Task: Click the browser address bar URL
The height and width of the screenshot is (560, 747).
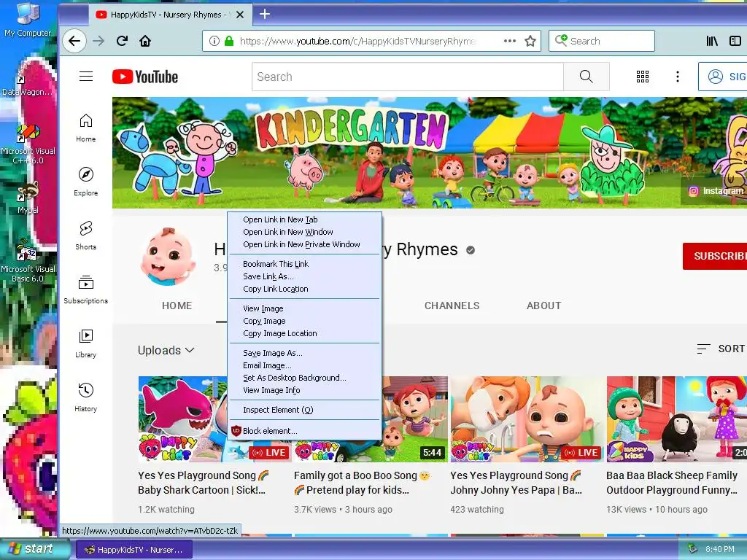Action: [x=357, y=41]
